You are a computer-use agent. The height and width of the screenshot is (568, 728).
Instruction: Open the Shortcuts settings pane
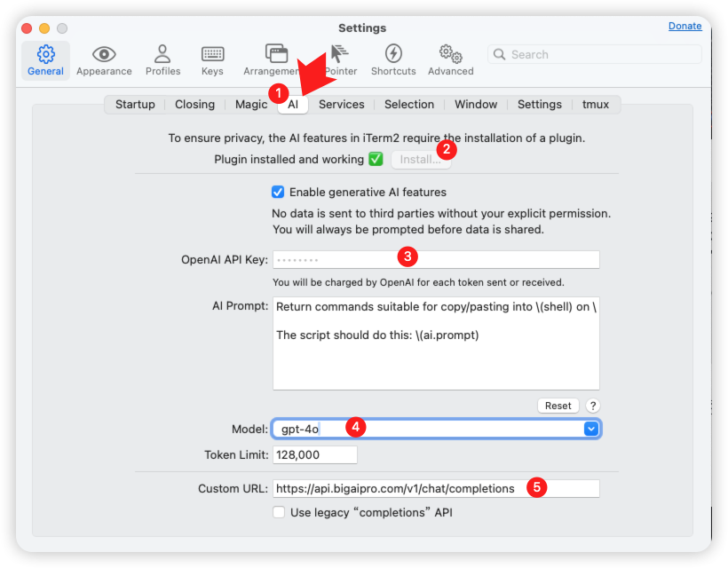tap(393, 60)
